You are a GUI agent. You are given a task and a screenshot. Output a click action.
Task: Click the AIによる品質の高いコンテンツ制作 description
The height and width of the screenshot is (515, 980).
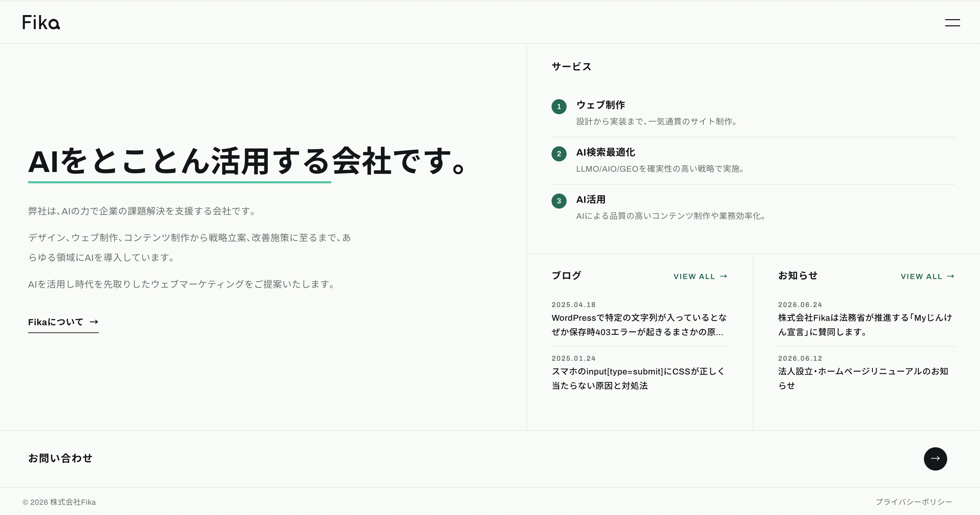click(671, 216)
